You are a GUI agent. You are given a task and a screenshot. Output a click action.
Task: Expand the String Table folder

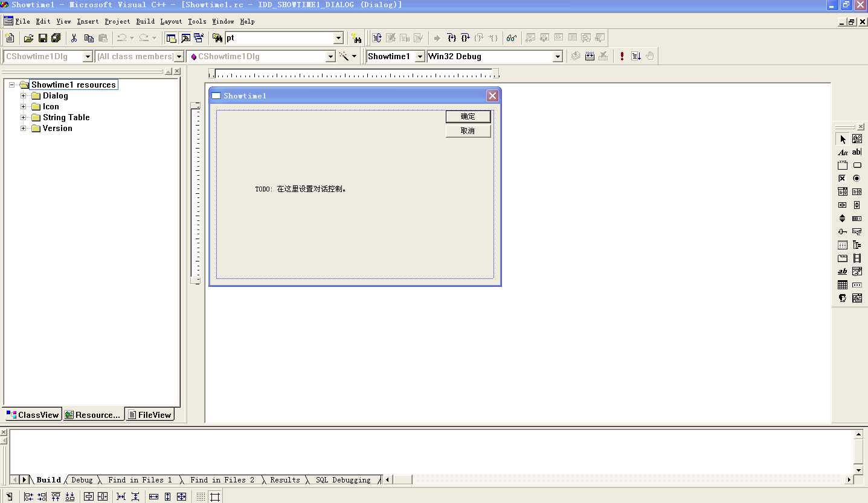[24, 117]
